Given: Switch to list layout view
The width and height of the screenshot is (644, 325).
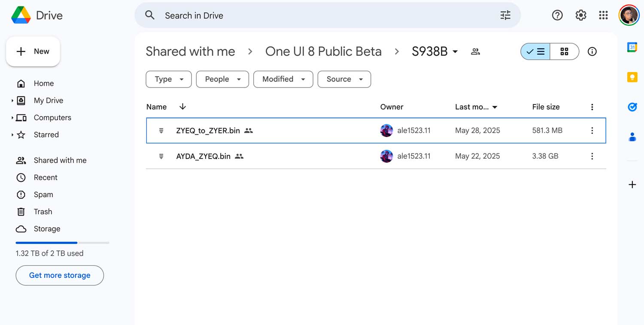Looking at the screenshot, I should (535, 51).
